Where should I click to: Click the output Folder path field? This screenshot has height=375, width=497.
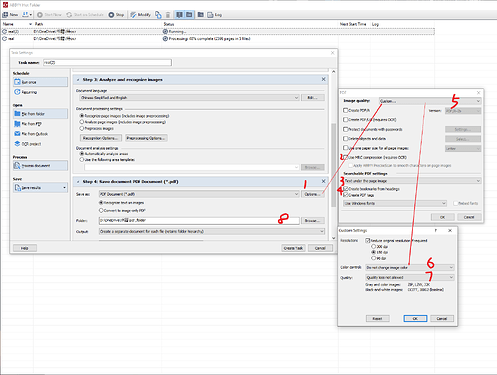coord(199,220)
